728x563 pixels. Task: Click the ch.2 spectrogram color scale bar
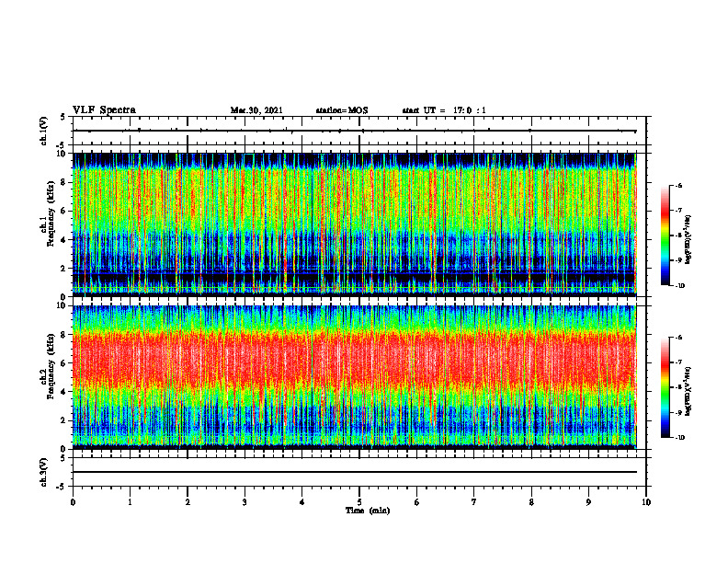pyautogui.click(x=665, y=387)
